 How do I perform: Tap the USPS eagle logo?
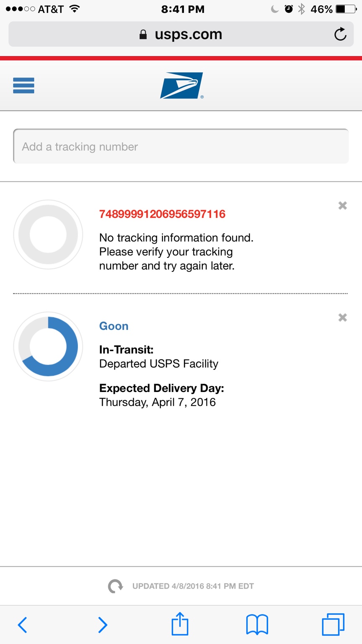(x=181, y=86)
